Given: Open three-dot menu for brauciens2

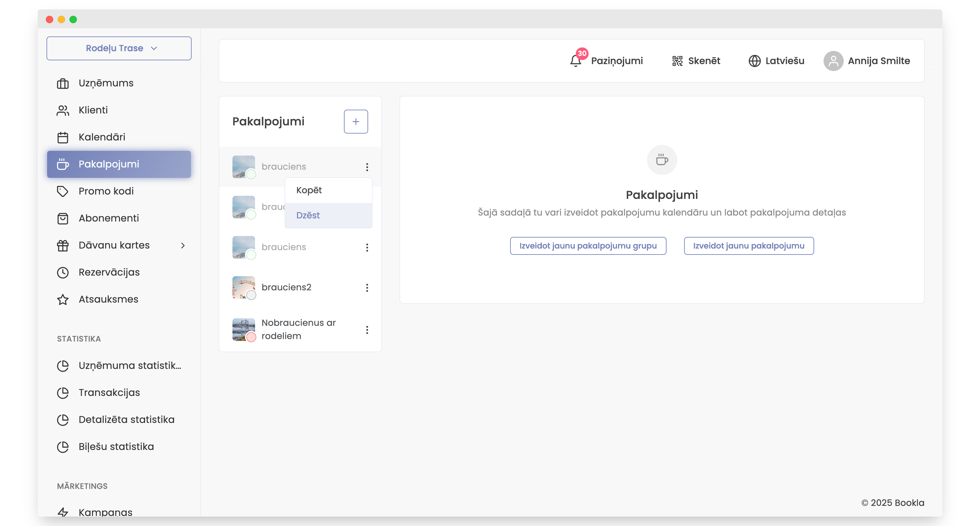Looking at the screenshot, I should [x=367, y=288].
